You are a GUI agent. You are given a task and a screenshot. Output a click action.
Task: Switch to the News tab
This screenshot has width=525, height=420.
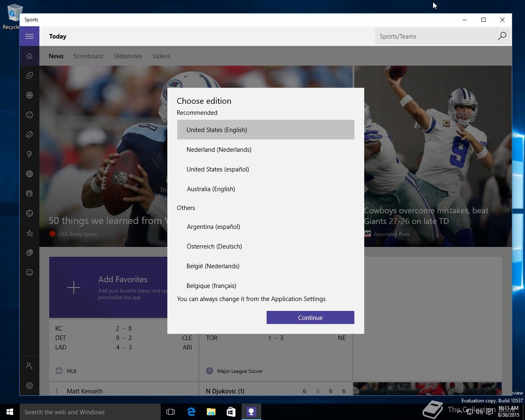click(56, 56)
